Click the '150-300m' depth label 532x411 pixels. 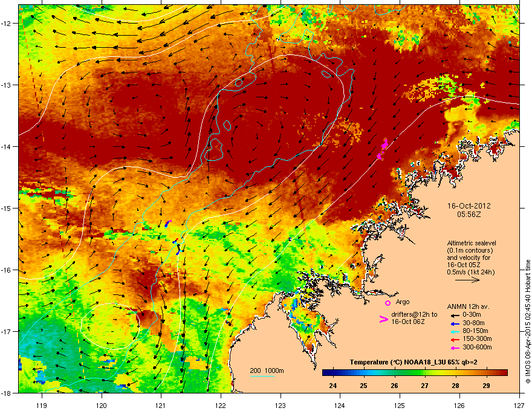click(477, 338)
